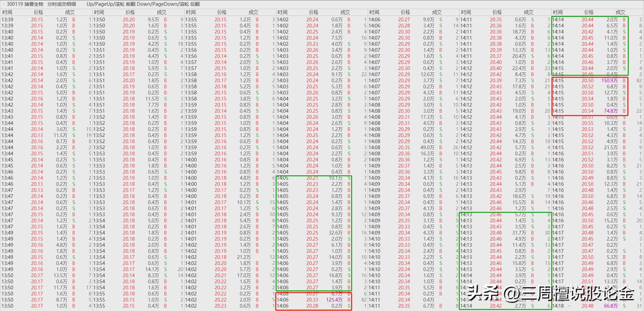Click the 10.3万 volume at 14:15
The width and height of the screenshot is (644, 311).
611,123
